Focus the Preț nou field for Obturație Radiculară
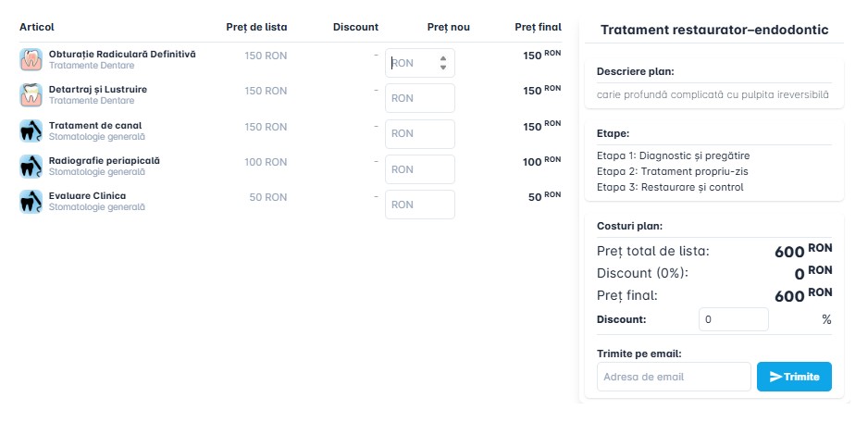868x422 pixels. tap(410, 63)
